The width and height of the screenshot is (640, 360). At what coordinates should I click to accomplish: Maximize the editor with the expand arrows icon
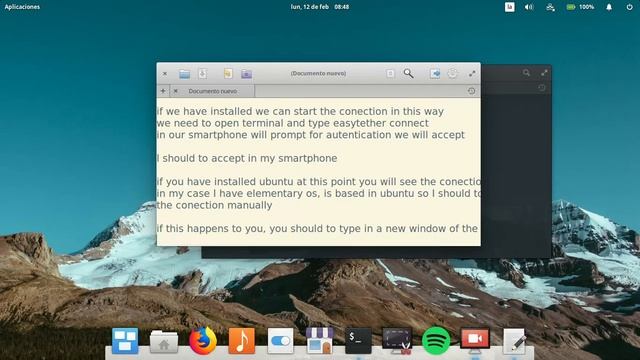[x=472, y=73]
